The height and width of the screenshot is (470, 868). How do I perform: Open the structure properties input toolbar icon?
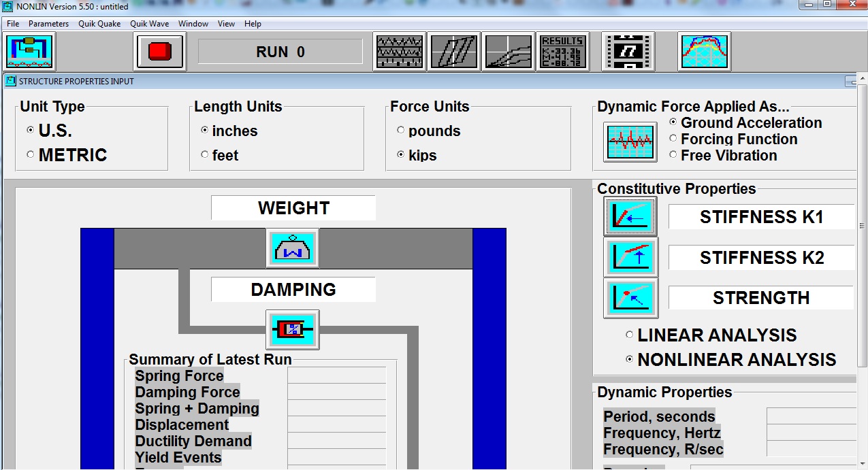click(30, 52)
